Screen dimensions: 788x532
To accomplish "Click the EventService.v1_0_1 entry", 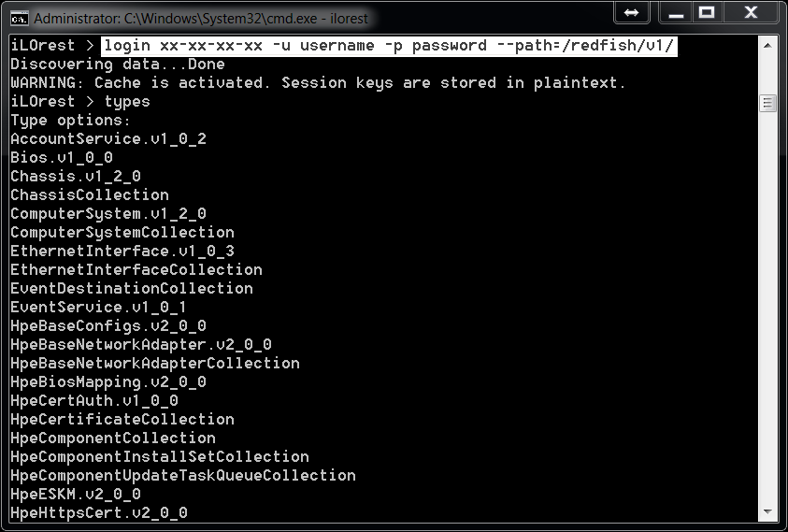I will [99, 308].
